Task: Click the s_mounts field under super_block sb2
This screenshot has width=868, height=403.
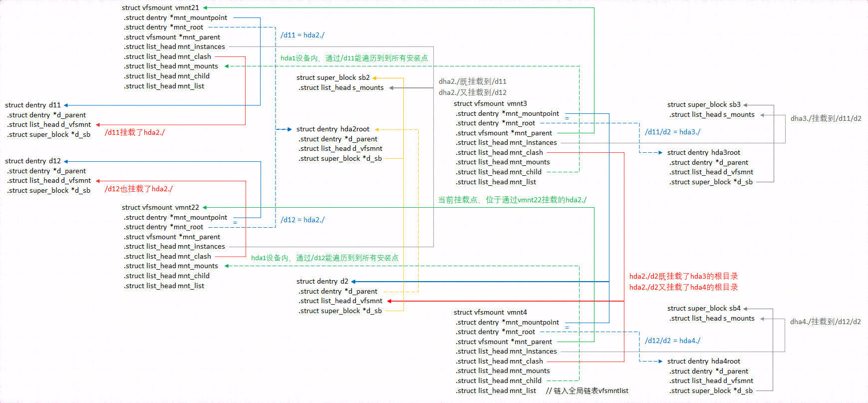Action: coord(341,87)
